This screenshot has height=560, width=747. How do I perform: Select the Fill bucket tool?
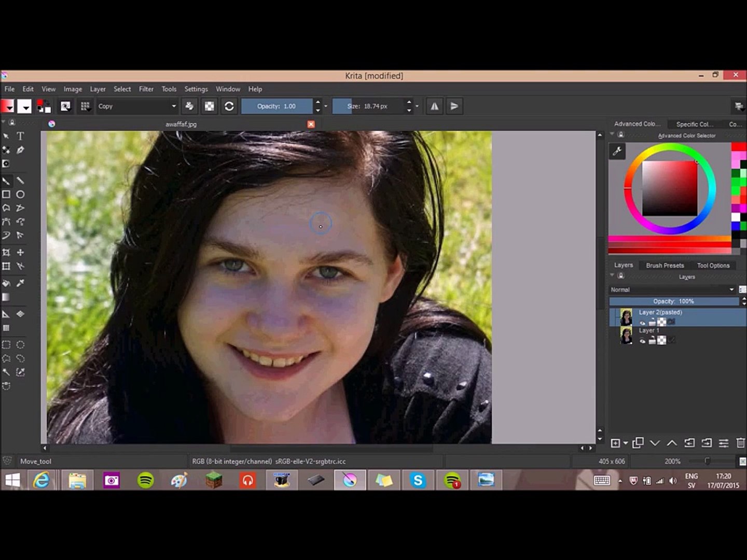[6, 283]
